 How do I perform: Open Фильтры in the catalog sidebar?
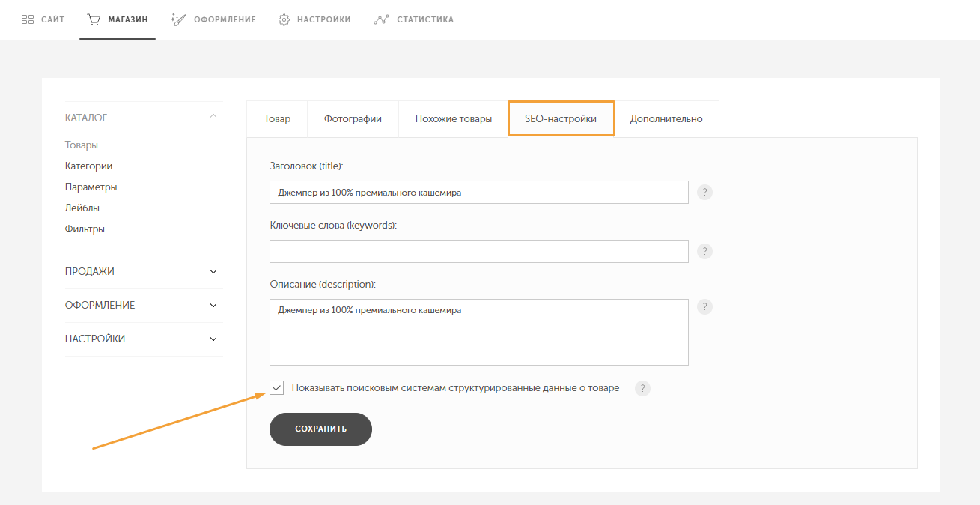[85, 229]
